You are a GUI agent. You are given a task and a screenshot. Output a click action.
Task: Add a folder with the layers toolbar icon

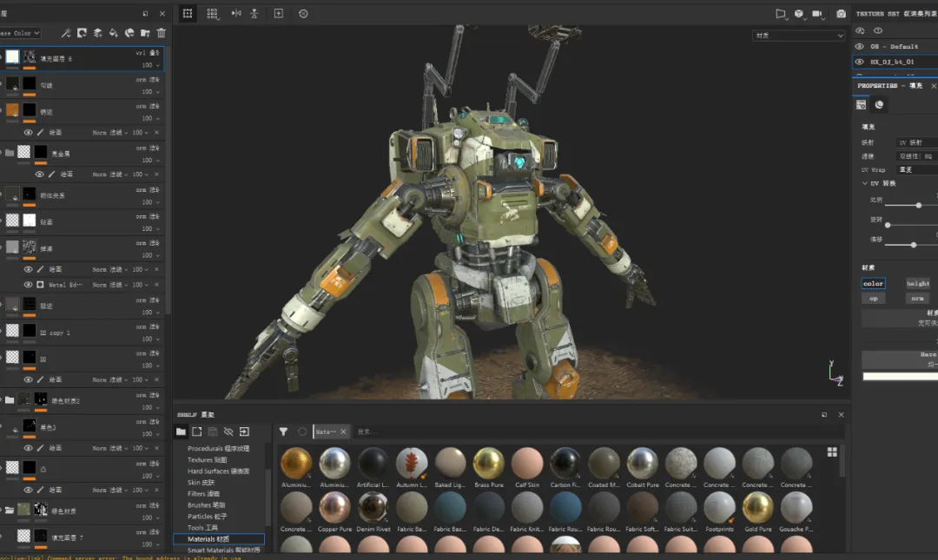pos(145,33)
